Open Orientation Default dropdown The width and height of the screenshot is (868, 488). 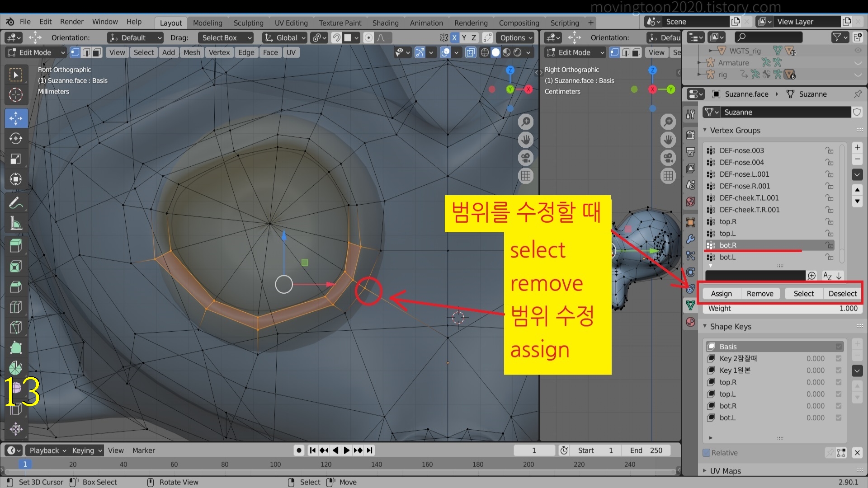tap(135, 38)
